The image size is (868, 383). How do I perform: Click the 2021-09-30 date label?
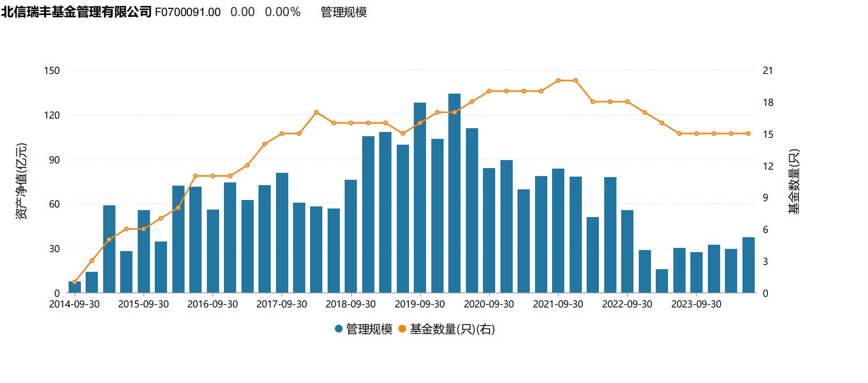click(x=558, y=304)
